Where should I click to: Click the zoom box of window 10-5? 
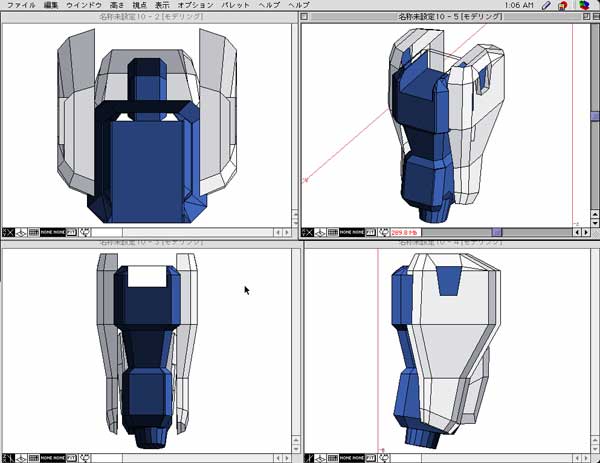[x=587, y=16]
